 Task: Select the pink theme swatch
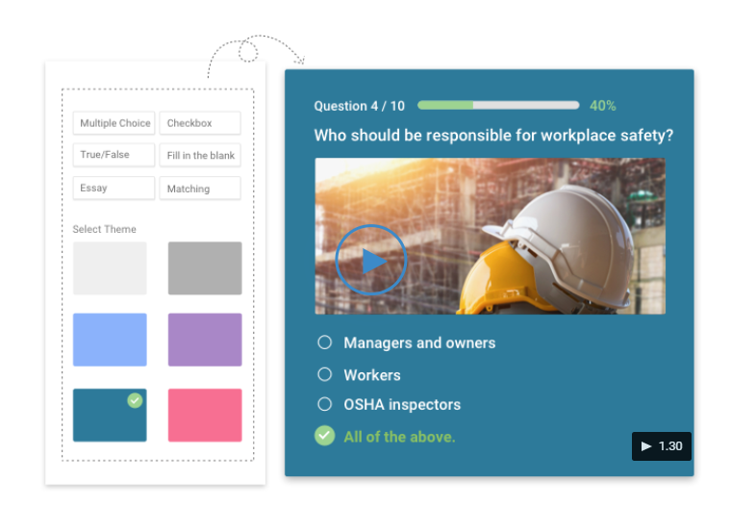tap(205, 415)
